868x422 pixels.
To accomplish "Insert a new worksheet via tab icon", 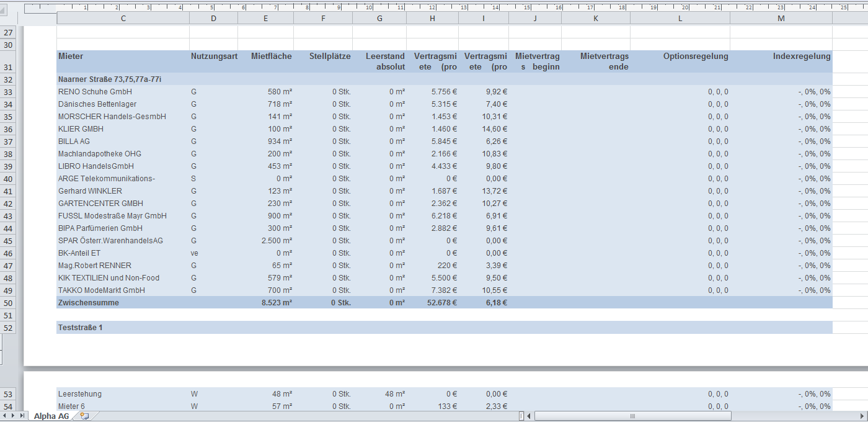I will 84,416.
